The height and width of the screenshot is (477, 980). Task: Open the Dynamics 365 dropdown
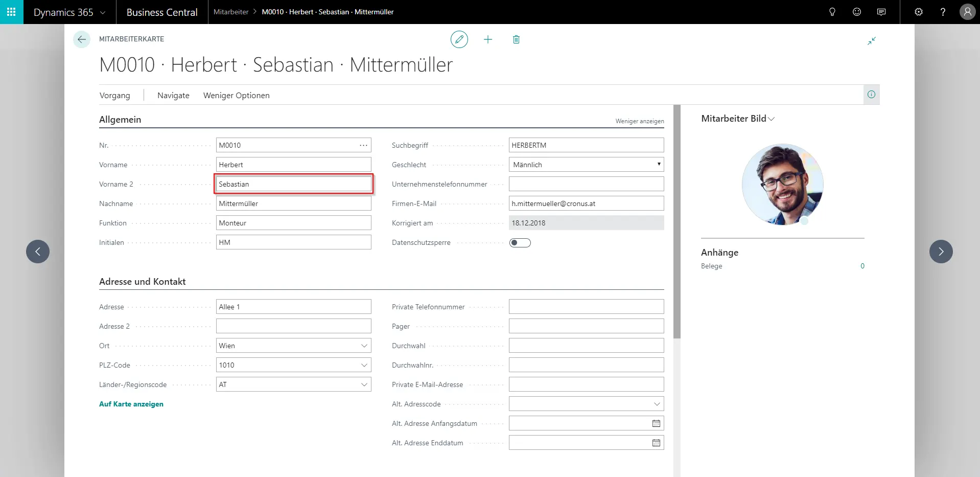[x=69, y=12]
